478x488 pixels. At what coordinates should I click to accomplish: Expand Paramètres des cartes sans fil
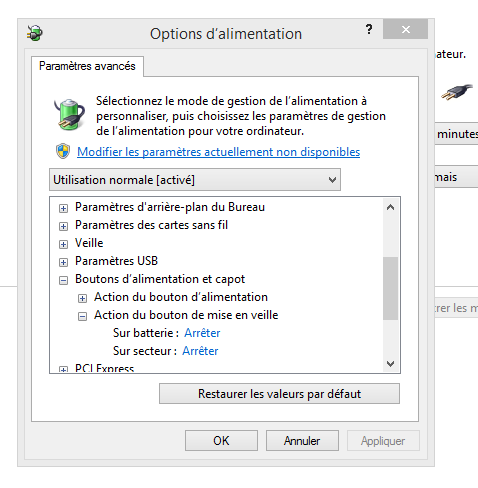pos(63,226)
